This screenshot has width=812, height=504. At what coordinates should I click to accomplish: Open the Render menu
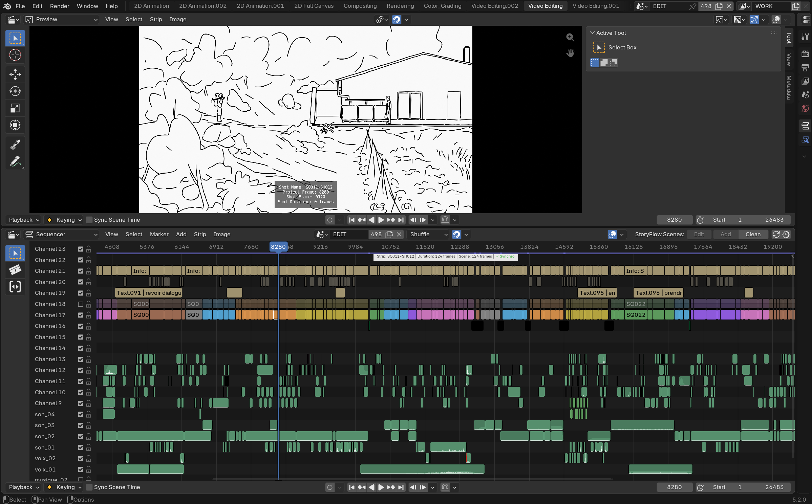point(60,6)
